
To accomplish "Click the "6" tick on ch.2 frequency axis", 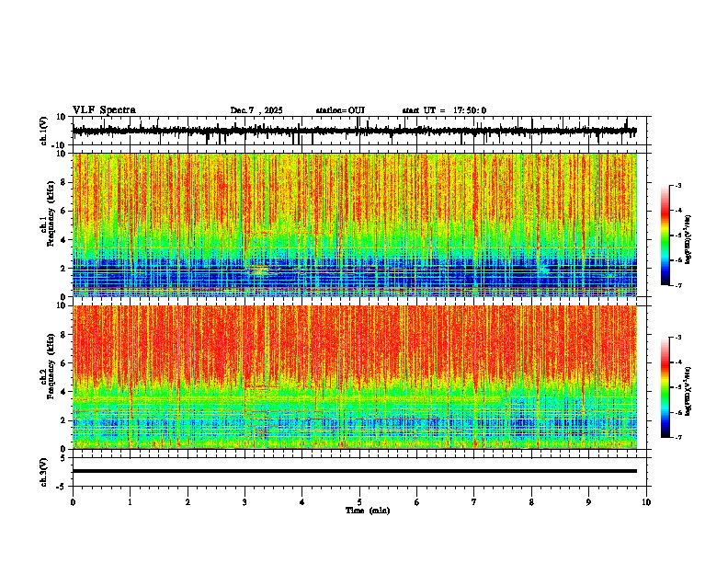I will click(64, 363).
